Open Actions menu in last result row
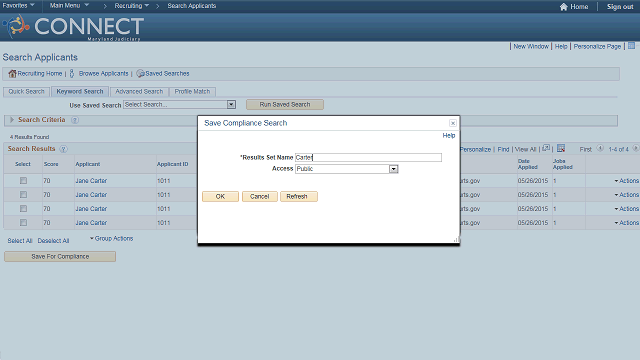This screenshot has width=640, height=360. (627, 222)
